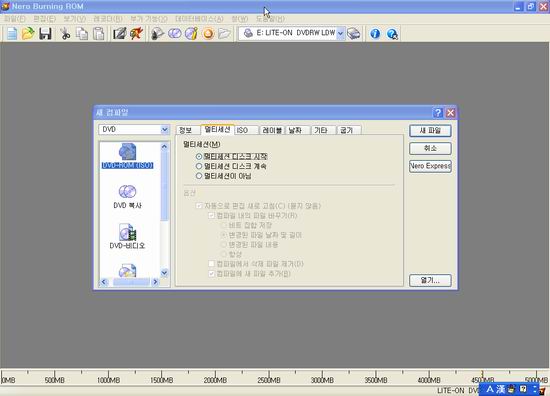This screenshot has height=396, width=550.
Task: Select the partially visible fourth compilation icon
Action: click(x=127, y=271)
